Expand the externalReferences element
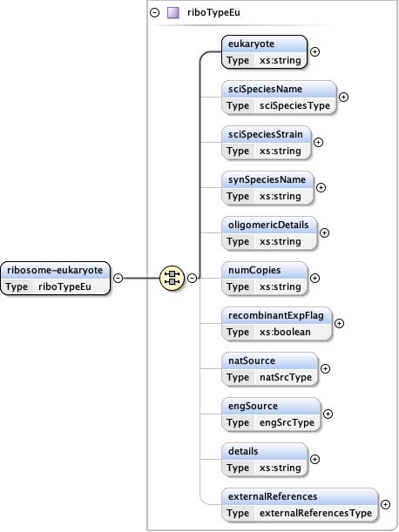The height and width of the screenshot is (532, 399). [385, 504]
